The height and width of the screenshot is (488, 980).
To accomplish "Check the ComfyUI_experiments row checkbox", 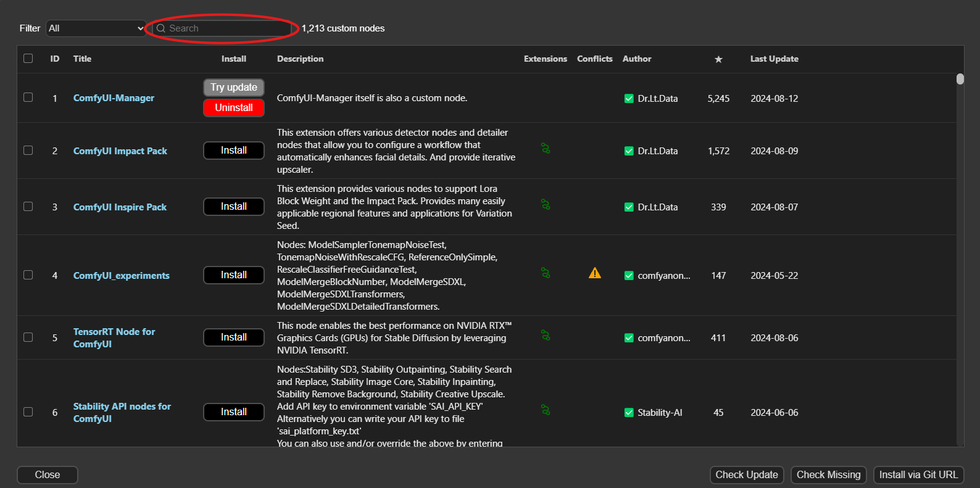I will click(28, 275).
